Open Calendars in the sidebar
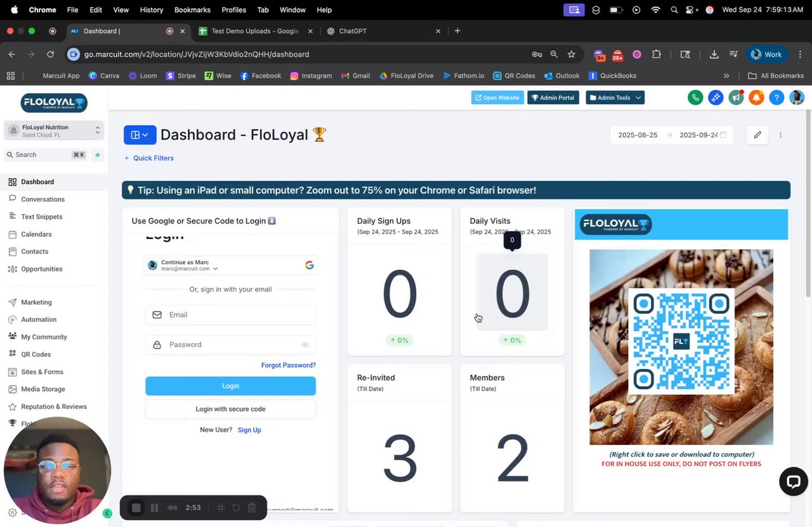The image size is (812, 527). [36, 234]
